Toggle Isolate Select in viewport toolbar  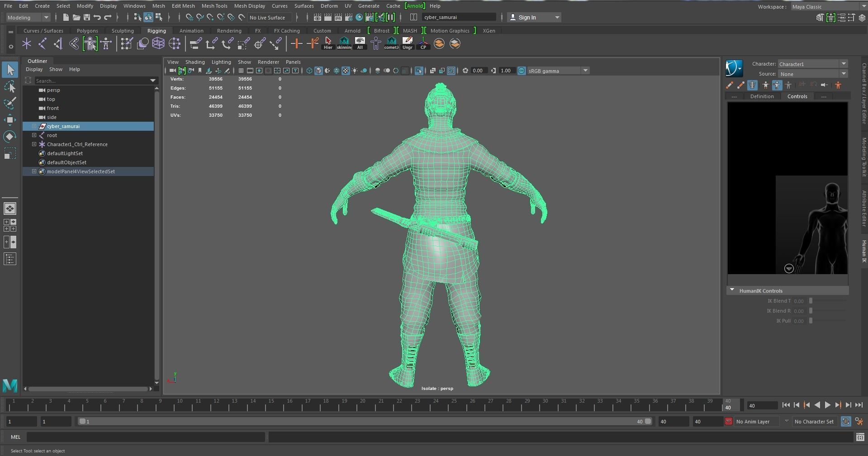[419, 71]
